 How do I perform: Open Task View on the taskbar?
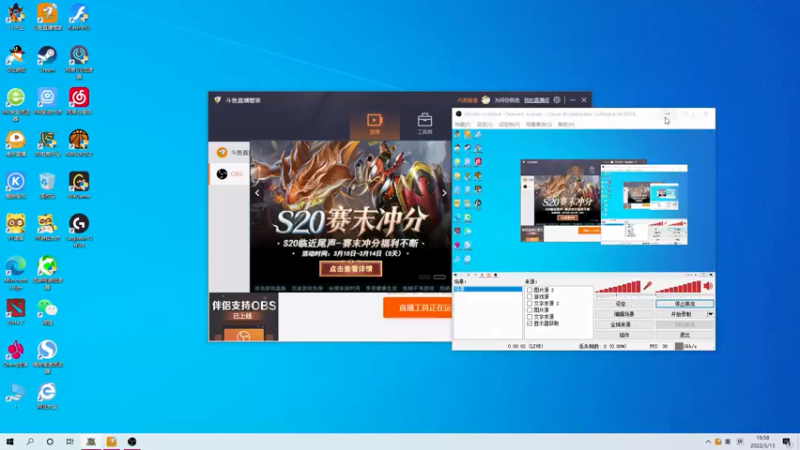(x=69, y=442)
